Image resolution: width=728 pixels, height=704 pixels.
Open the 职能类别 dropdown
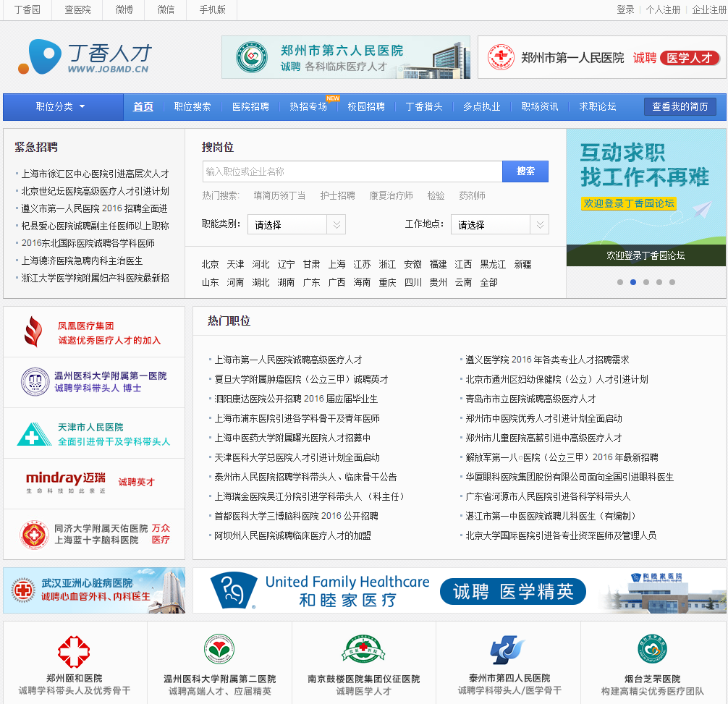[x=297, y=224]
